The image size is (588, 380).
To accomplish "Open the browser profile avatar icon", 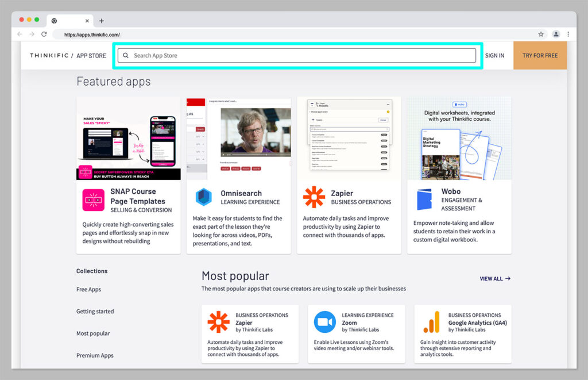I will click(556, 34).
